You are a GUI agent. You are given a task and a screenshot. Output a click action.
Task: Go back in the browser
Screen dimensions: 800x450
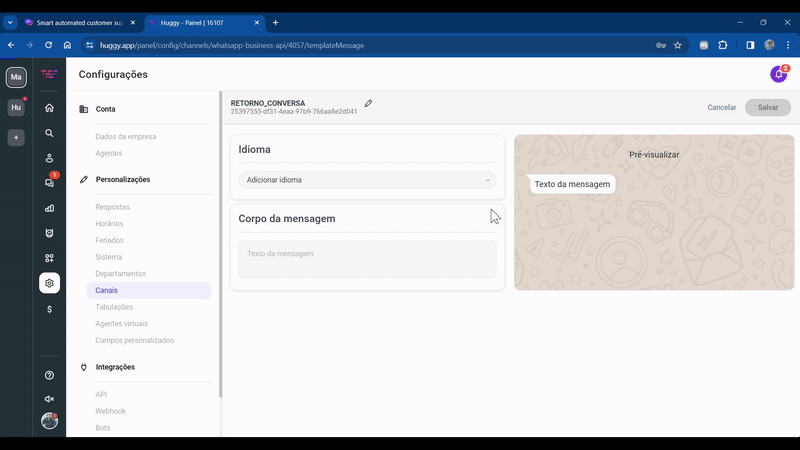[x=11, y=45]
